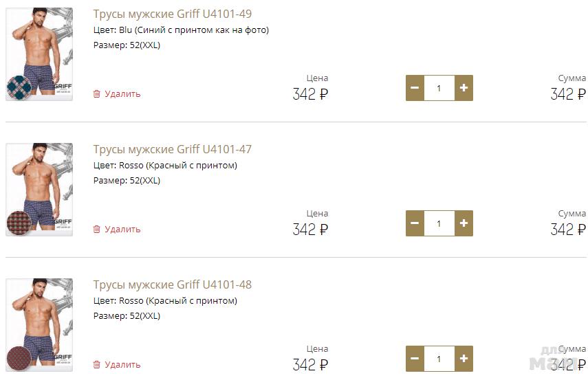Click the Griff U4101-48 product thumbnail
The image size is (588, 380).
pos(39,325)
